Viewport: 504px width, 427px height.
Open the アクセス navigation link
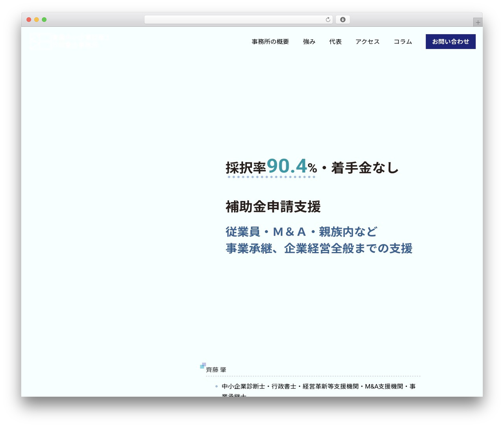click(x=367, y=42)
